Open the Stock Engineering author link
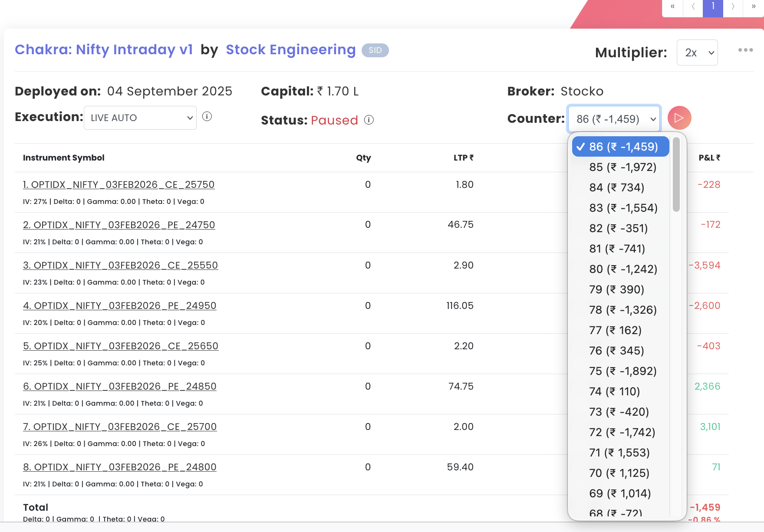This screenshot has width=764, height=532. coord(290,50)
